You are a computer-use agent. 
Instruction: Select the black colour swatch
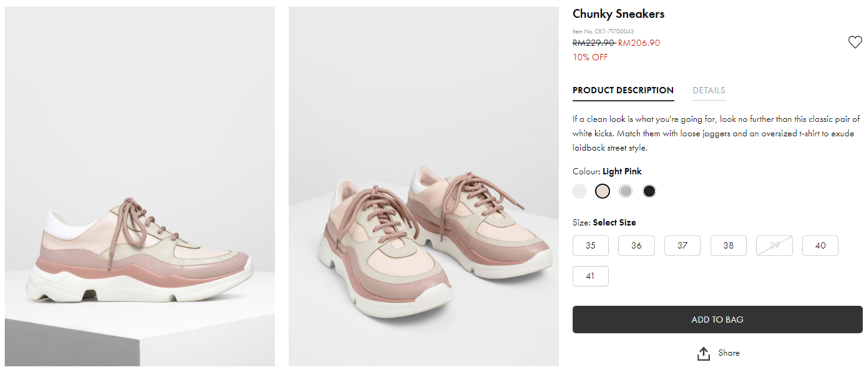coord(649,191)
